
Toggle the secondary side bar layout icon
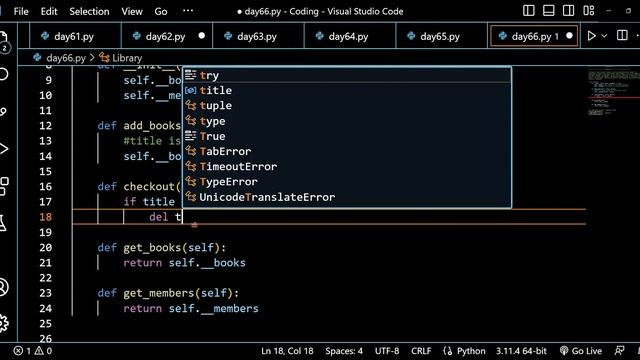tap(569, 11)
